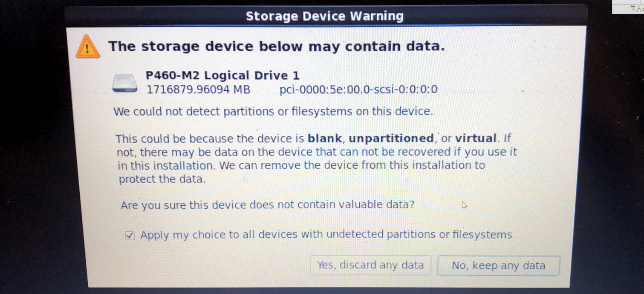Untick the Apply my choice checkbox

[x=130, y=235]
